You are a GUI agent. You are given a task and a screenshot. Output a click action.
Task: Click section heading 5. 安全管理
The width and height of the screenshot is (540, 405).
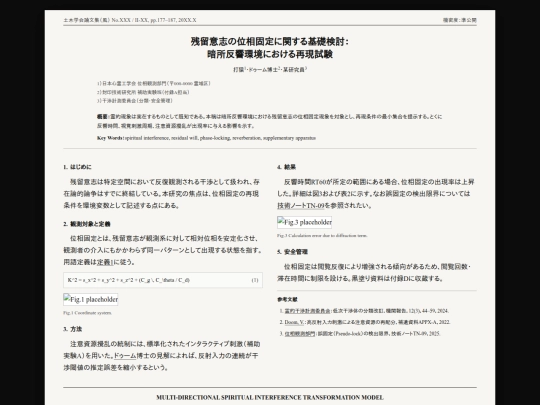[292, 252]
